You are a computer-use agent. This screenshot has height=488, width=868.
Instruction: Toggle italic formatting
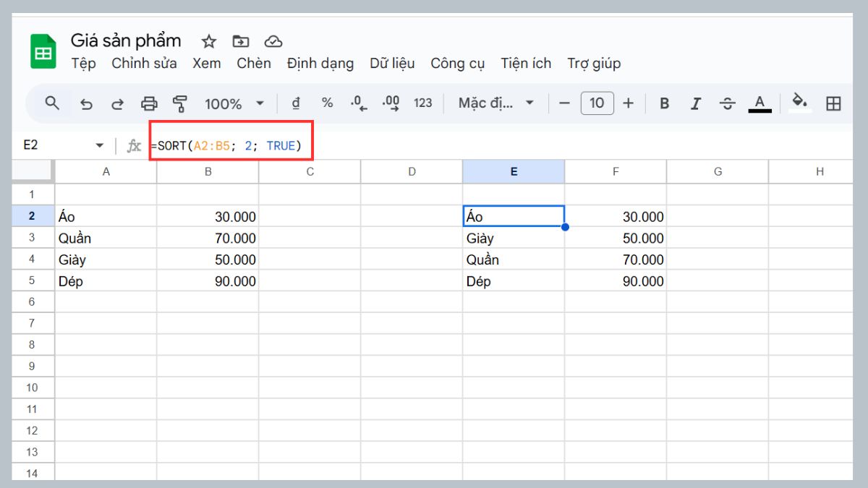(x=695, y=103)
